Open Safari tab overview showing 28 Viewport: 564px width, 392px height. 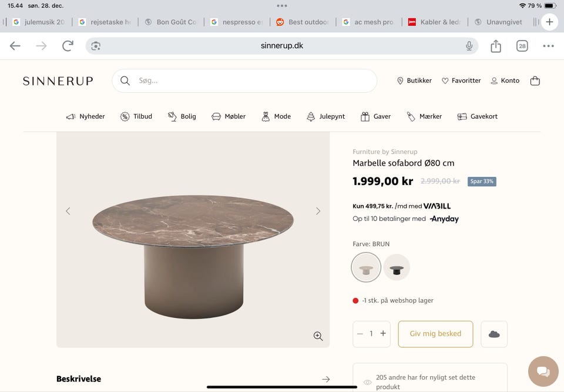[x=522, y=46]
